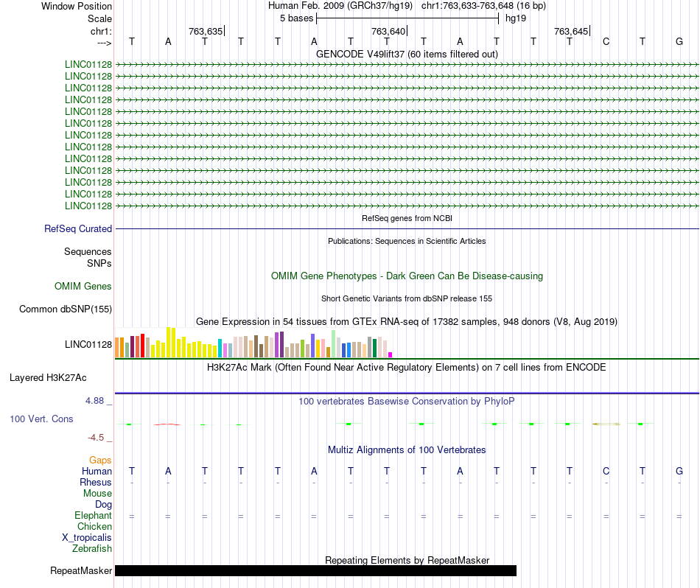This screenshot has height=588, width=700.
Task: Click the magenta bar in GTEx chart
Action: coord(391,355)
